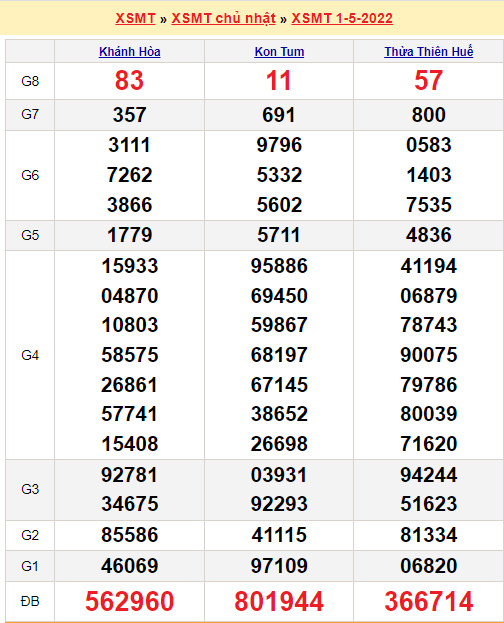Click Khánh Hòa G5 number 1779
This screenshot has width=504, height=623.
click(130, 235)
